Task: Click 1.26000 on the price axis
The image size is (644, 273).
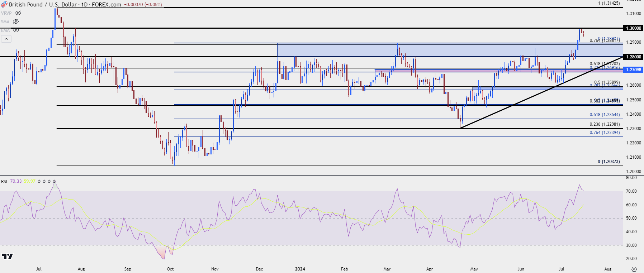Action: [634, 85]
